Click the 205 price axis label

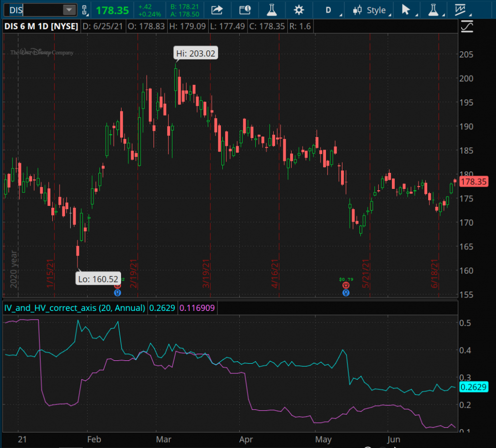[466, 54]
